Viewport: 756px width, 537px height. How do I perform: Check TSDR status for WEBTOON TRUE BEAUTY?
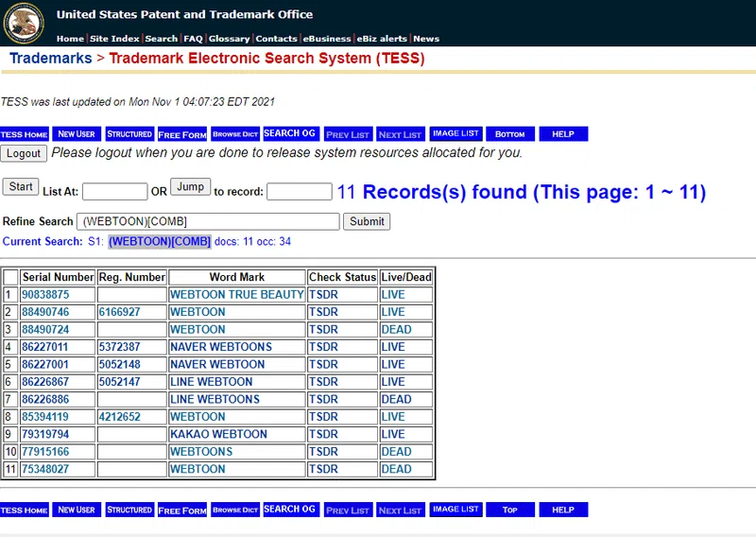(x=323, y=294)
